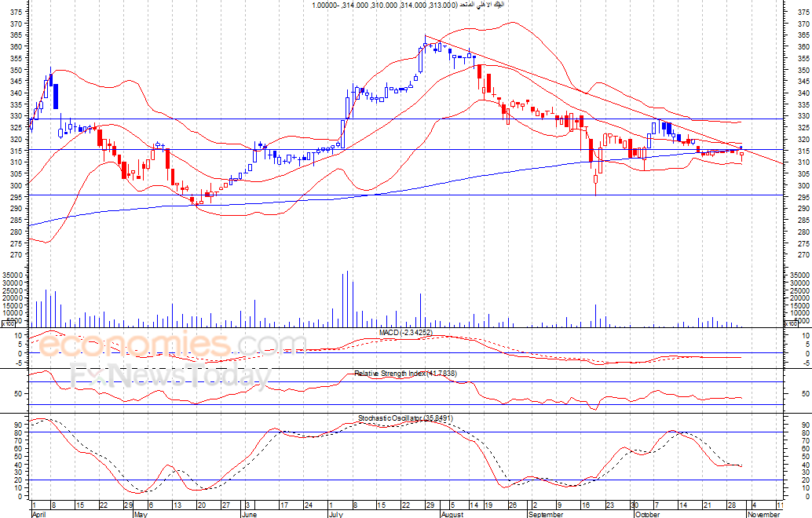Image resolution: width=812 pixels, height=518 pixels.
Task: Click the July month label
Action: 335,514
